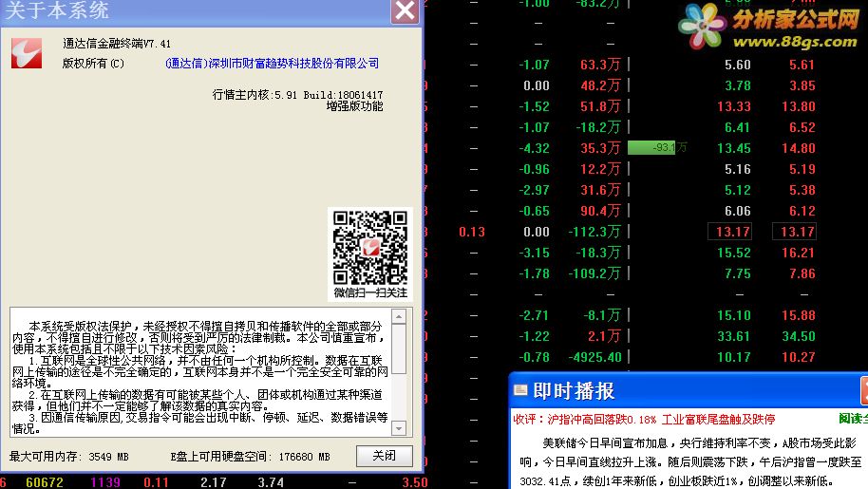Viewport: 868px width, 489px height.
Task: Click the price 6.06 in the table
Action: [x=737, y=211]
